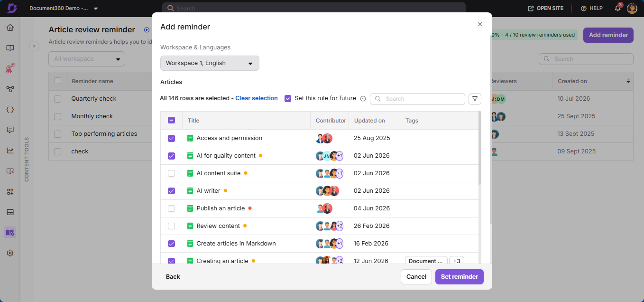Open the feedback comments sidebar icon

[x=10, y=130]
